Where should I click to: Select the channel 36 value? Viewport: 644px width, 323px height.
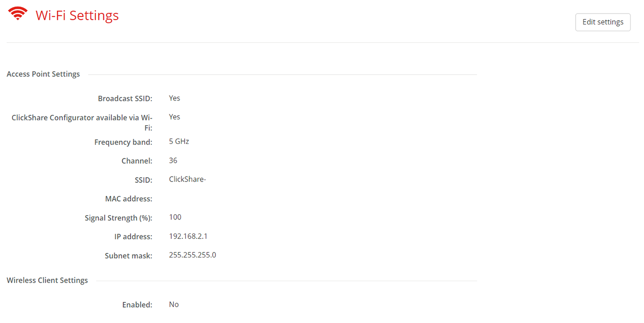pyautogui.click(x=173, y=160)
